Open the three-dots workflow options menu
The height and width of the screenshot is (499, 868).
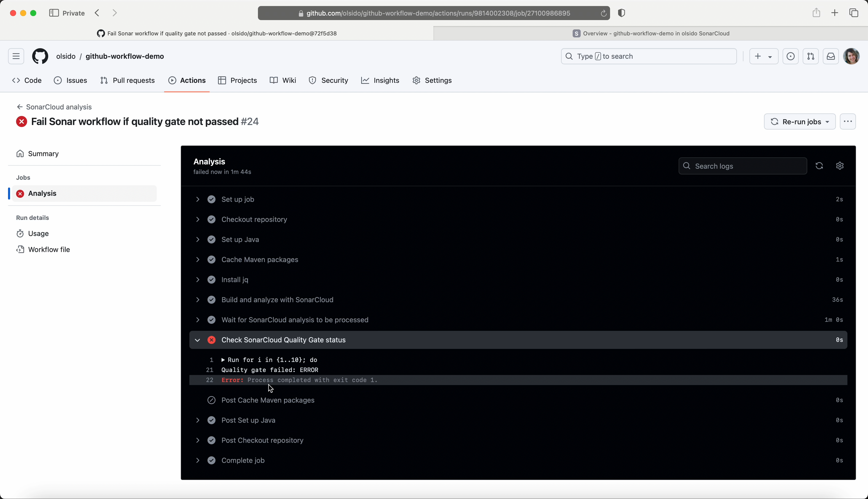pos(848,122)
